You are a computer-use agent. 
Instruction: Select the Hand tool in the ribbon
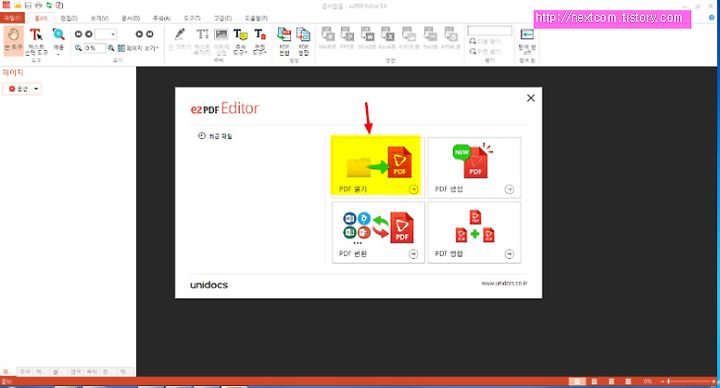(13, 40)
